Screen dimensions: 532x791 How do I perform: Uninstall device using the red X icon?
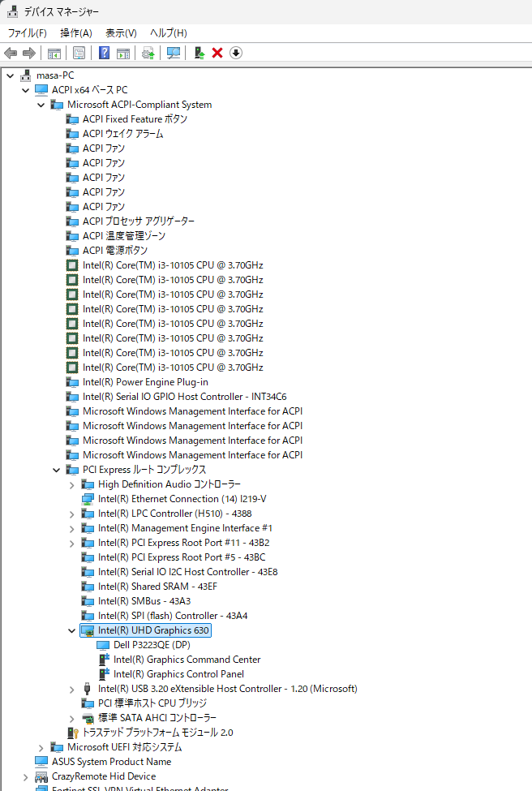tap(217, 53)
